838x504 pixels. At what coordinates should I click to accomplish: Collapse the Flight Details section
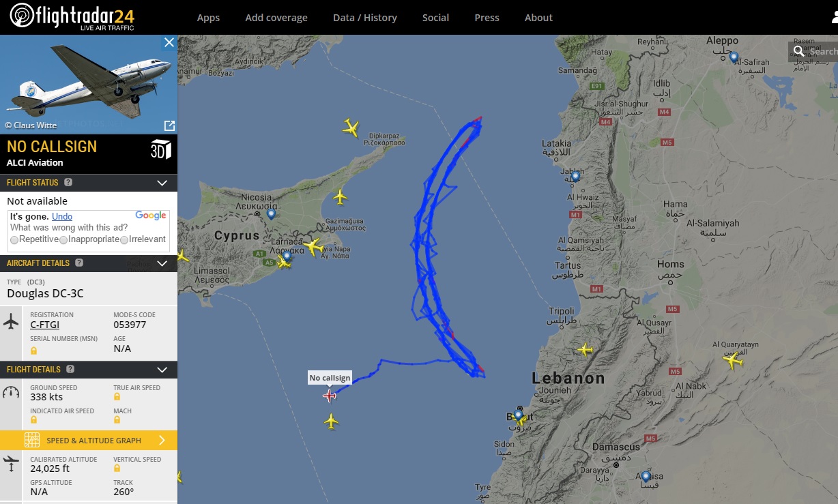162,370
